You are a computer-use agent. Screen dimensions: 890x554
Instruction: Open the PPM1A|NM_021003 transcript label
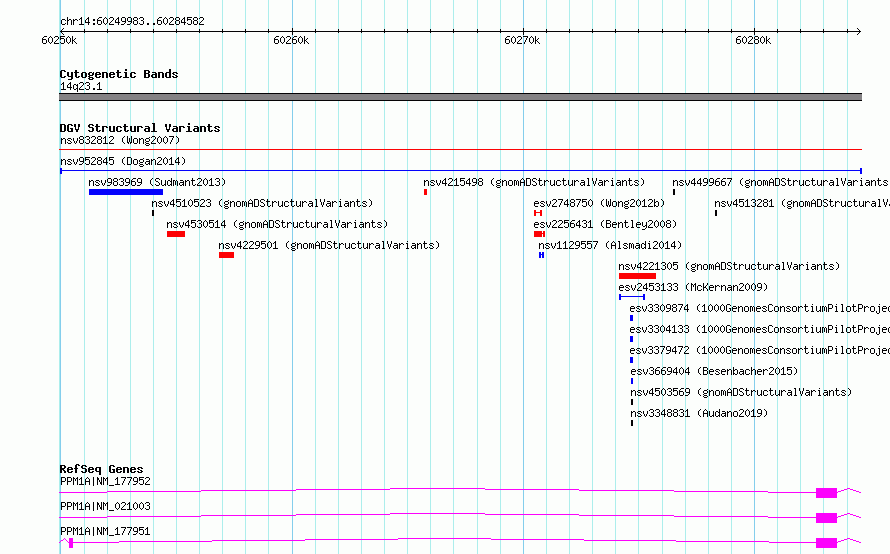tap(105, 506)
